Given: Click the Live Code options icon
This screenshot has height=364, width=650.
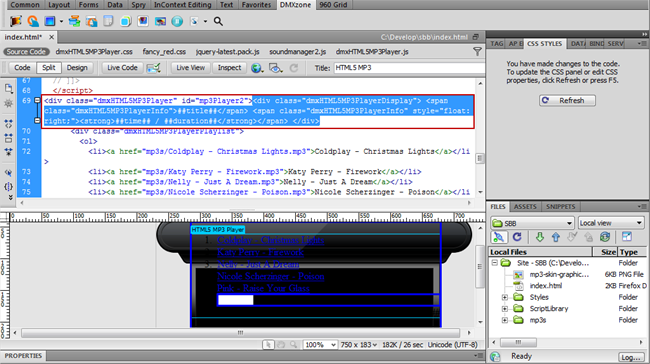Looking at the screenshot, I should (x=153, y=68).
